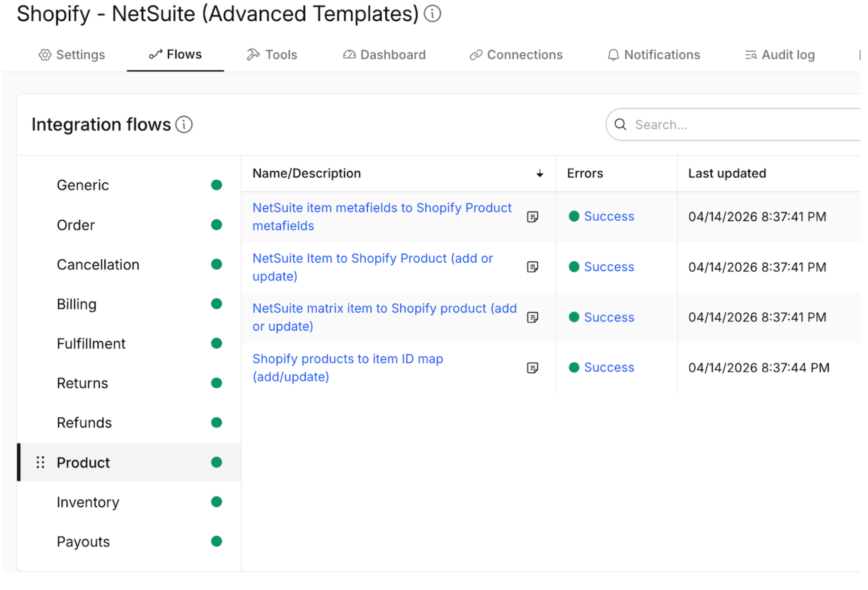Select the Product flow group
The height and width of the screenshot is (590, 868).
[129, 462]
